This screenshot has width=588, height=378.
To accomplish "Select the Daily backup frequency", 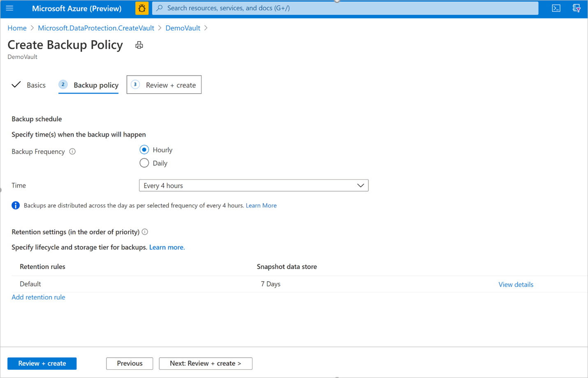I will (x=144, y=163).
